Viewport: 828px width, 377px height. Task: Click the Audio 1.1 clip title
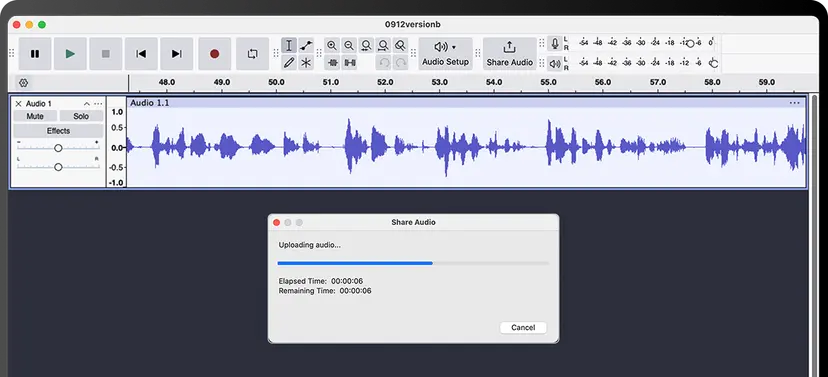pos(149,103)
